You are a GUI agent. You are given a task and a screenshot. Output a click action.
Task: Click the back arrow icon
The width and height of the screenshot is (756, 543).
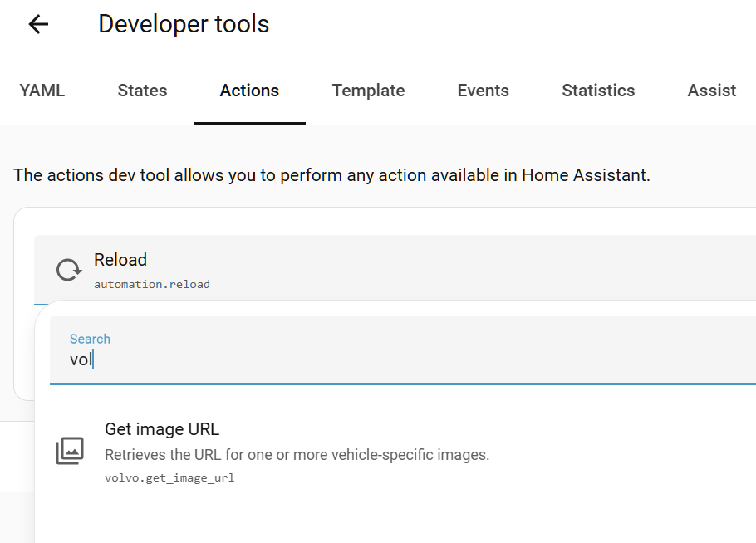[38, 25]
